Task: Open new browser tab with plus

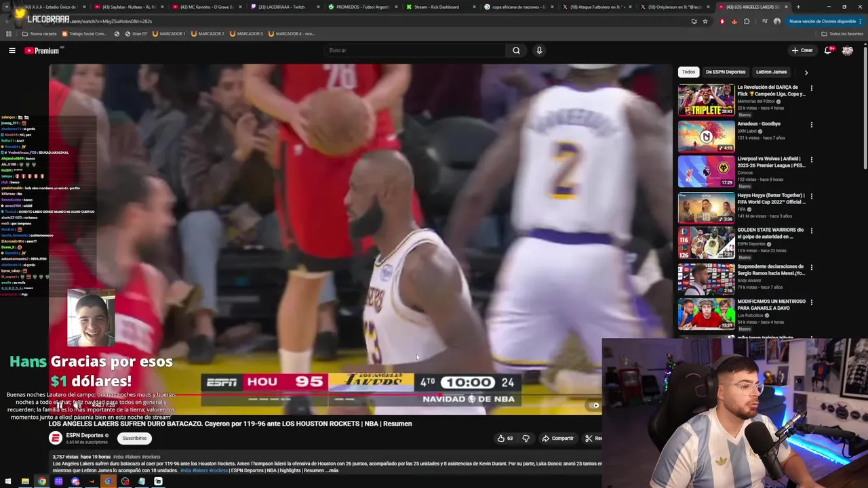Action: (x=798, y=7)
